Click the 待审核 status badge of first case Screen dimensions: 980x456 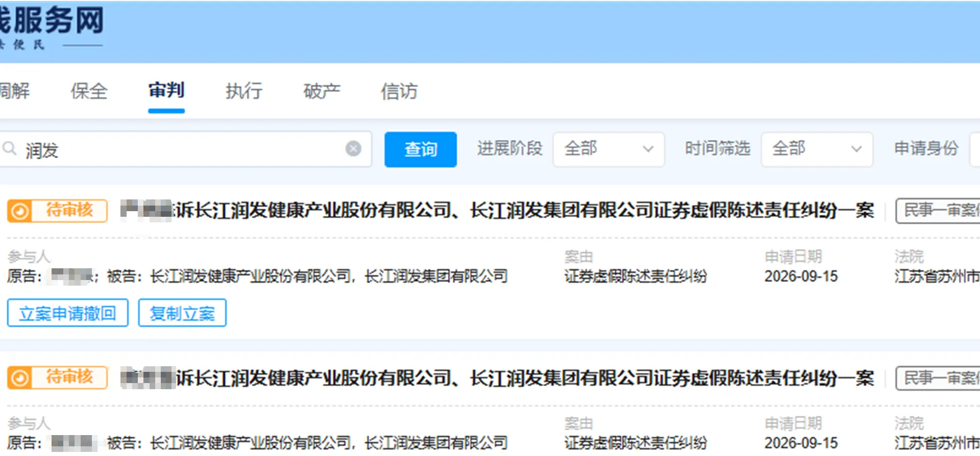click(x=57, y=211)
